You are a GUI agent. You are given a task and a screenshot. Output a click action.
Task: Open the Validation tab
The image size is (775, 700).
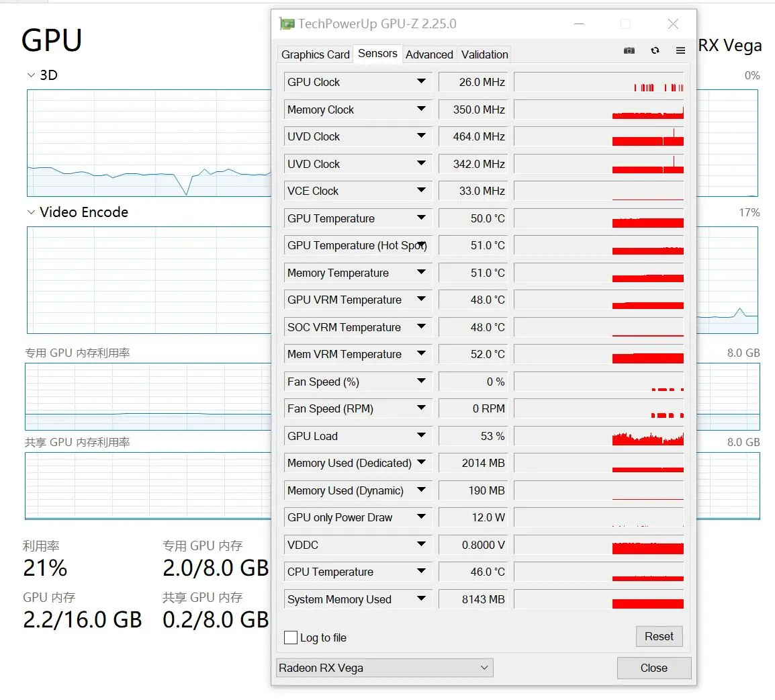point(484,54)
